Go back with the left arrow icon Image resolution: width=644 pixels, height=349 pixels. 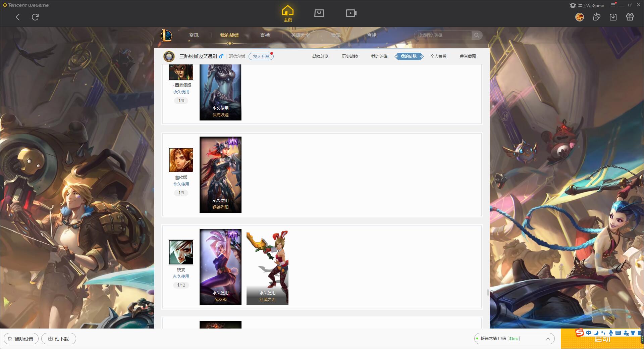click(18, 17)
